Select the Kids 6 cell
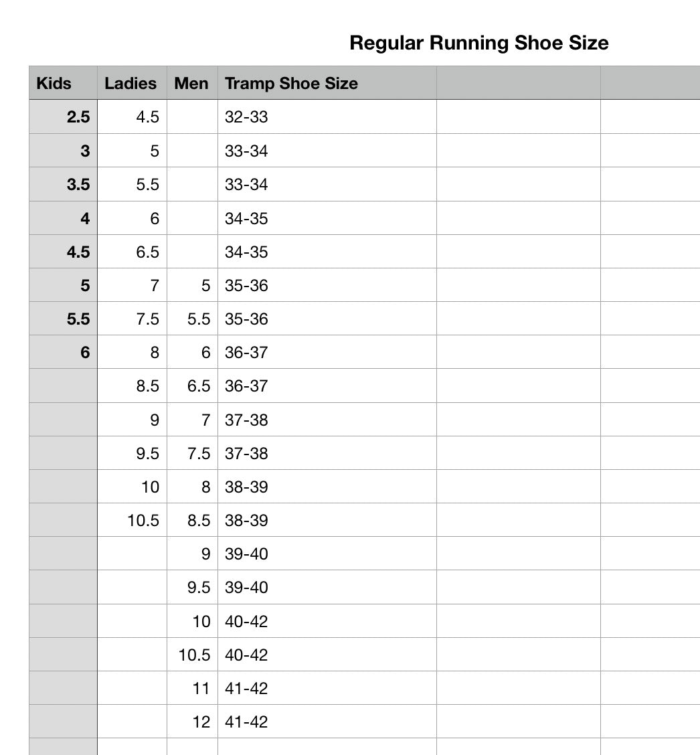Screen dimensions: 700x755 63,352
